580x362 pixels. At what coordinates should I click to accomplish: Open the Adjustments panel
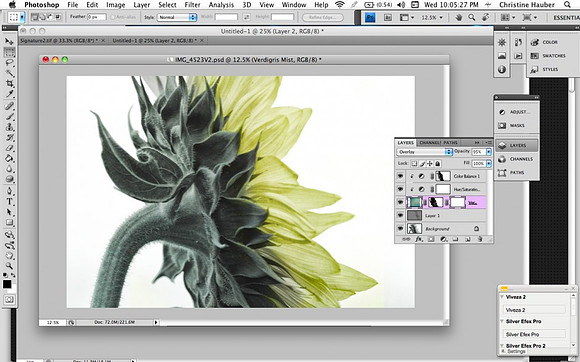pos(517,112)
